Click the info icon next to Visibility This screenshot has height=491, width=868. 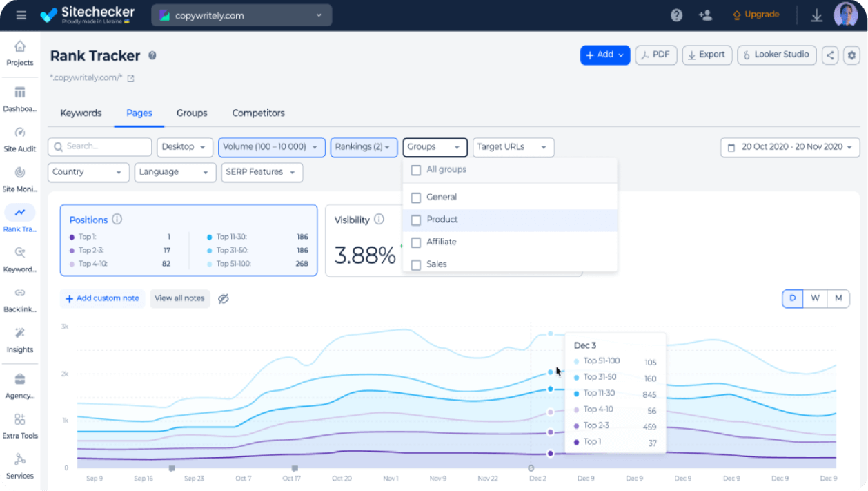[379, 220]
